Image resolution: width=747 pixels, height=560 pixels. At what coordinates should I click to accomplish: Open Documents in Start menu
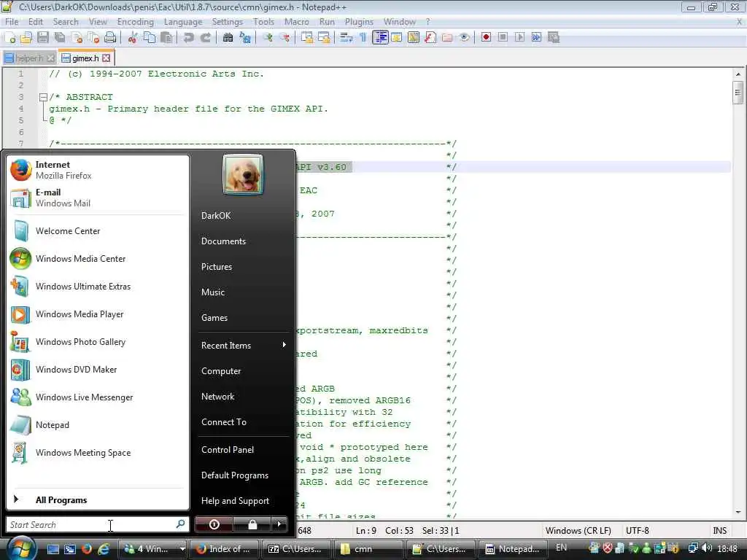(223, 241)
